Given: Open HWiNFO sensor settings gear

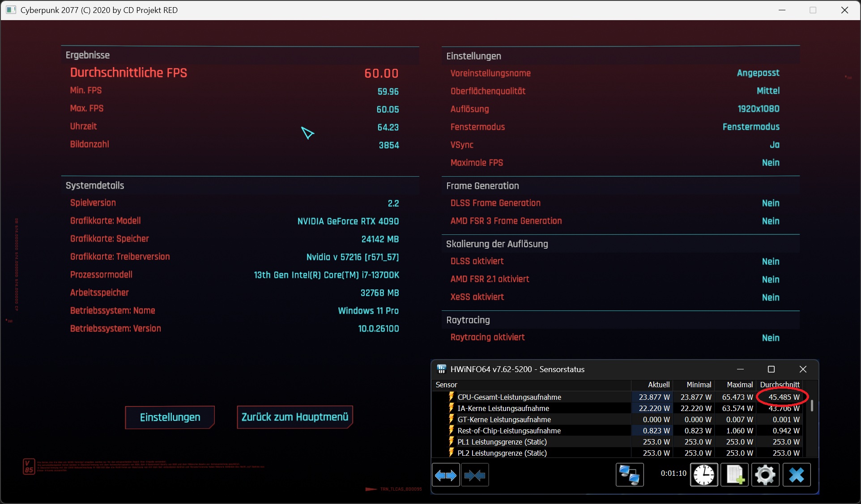Looking at the screenshot, I should pos(765,475).
